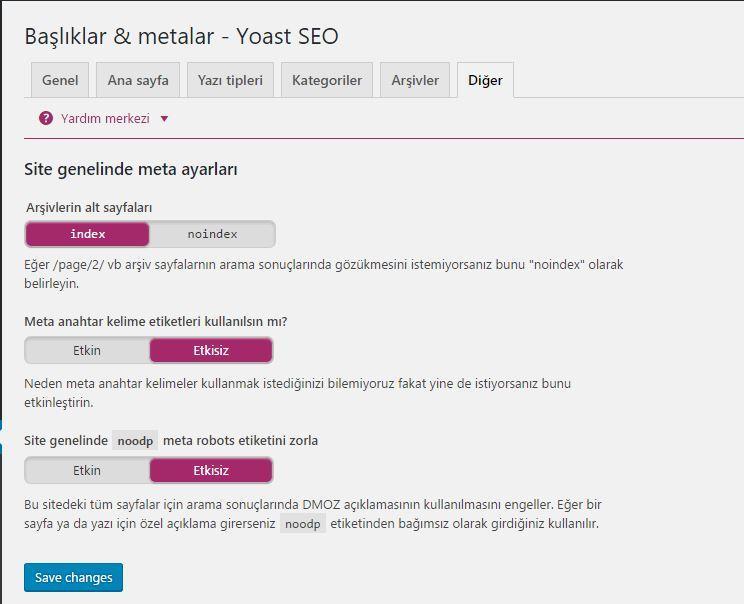744x604 pixels.
Task: Click the /page/2/ noindex description text
Action: tap(324, 274)
